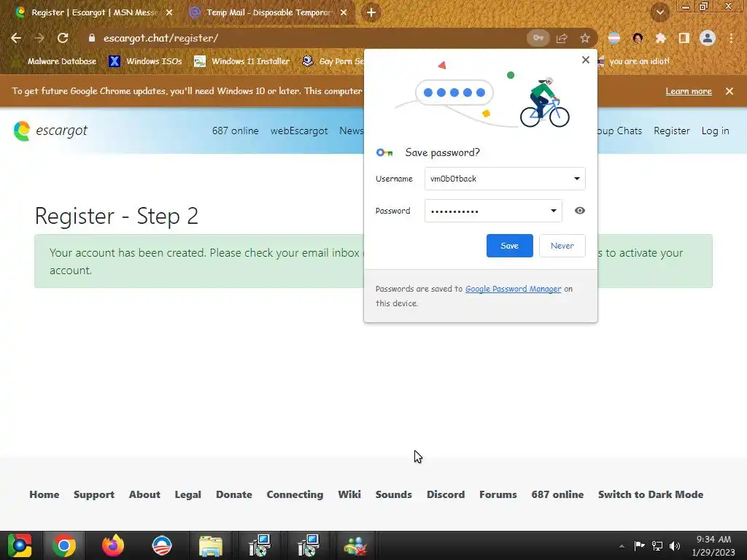Open Log in nav link
The height and width of the screenshot is (560, 747).
[715, 131]
